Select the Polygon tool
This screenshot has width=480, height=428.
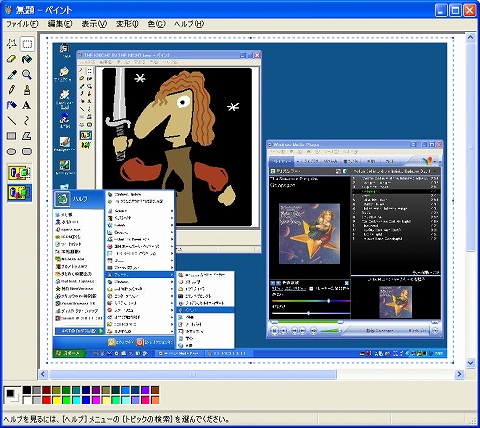[x=27, y=136]
